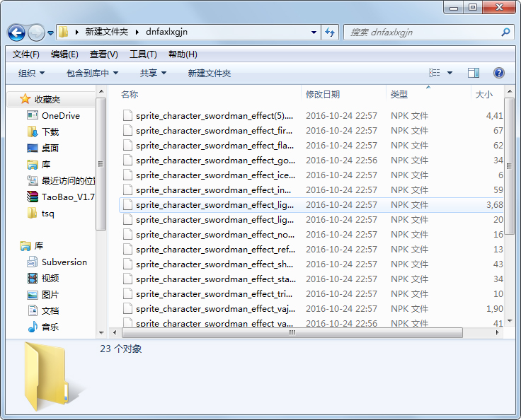The height and width of the screenshot is (420, 521).
Task: Expand the address bar history dropdown
Action: (314, 33)
